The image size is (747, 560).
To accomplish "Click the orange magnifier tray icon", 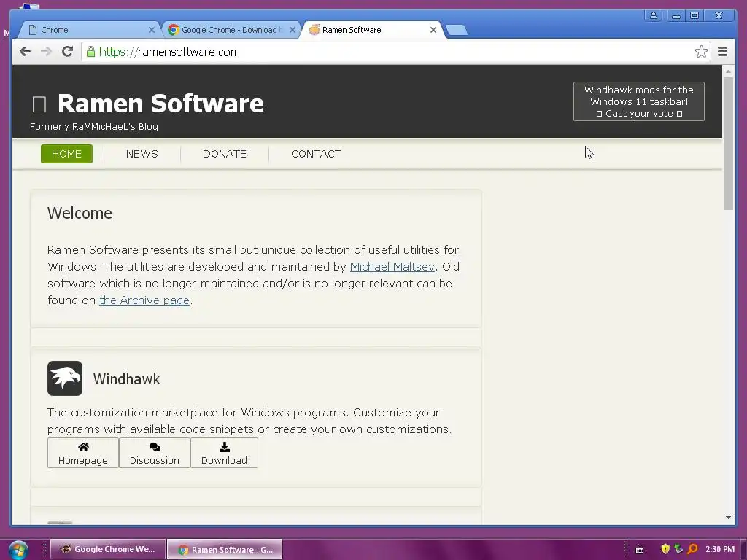I will pos(692,549).
